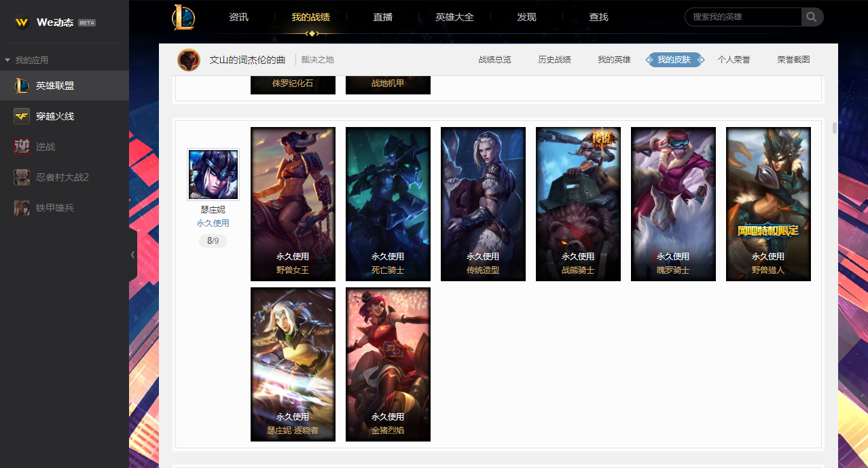Select the 金猪烈焰 skin thumbnail
This screenshot has height=468, width=868.
pyautogui.click(x=388, y=364)
